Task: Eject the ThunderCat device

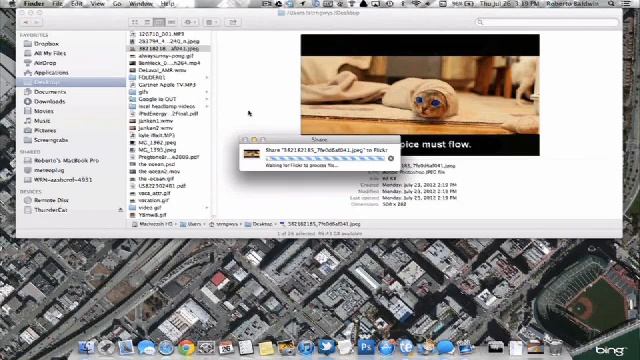Action: (x=120, y=210)
